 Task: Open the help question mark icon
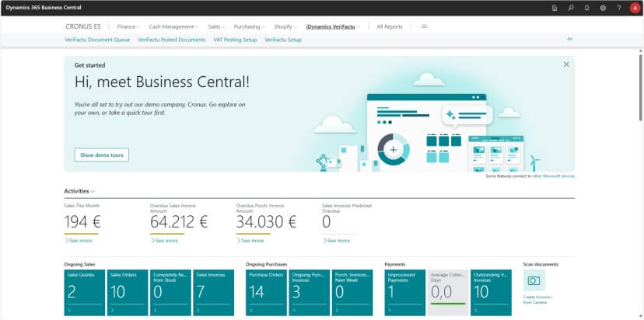[619, 8]
